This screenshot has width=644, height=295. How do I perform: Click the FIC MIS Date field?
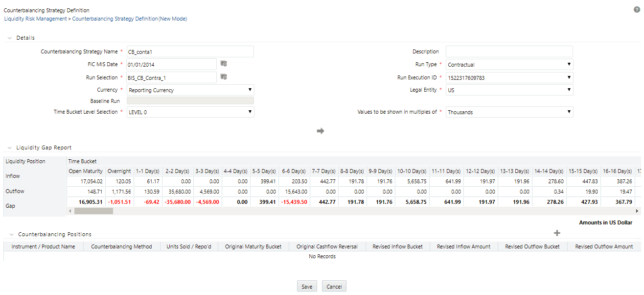[171, 64]
